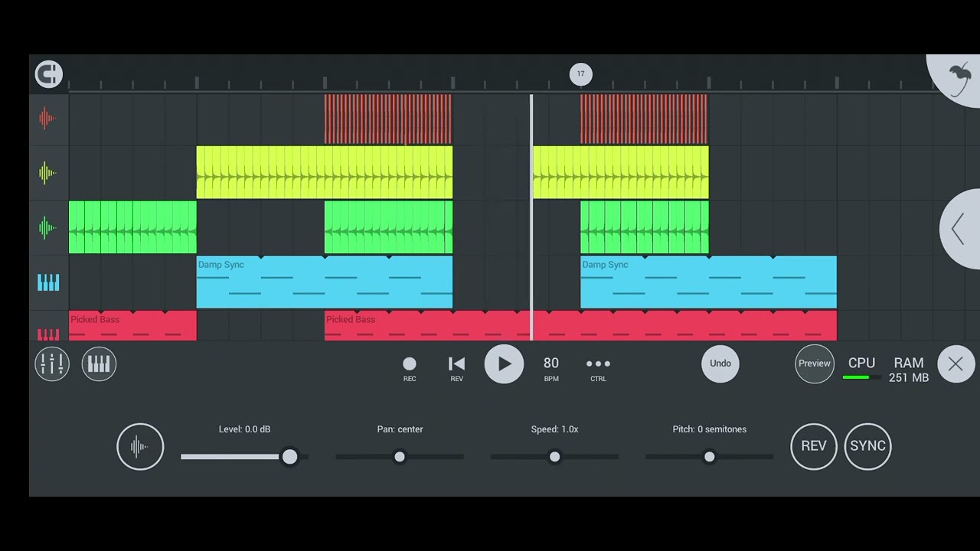Start recording with REC button
This screenshot has height=551, width=980.
coord(410,368)
